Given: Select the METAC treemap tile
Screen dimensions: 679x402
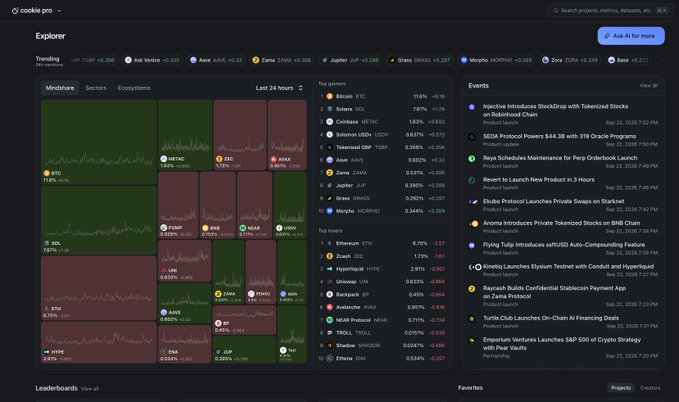Looking at the screenshot, I should point(185,135).
